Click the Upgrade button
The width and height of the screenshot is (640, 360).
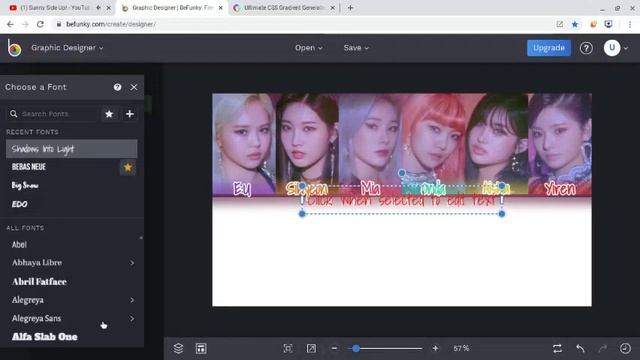click(x=549, y=48)
